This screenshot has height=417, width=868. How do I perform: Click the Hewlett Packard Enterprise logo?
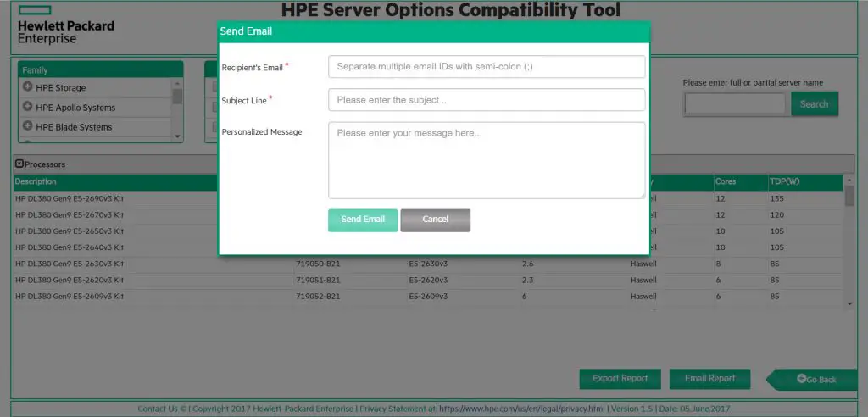click(x=66, y=25)
